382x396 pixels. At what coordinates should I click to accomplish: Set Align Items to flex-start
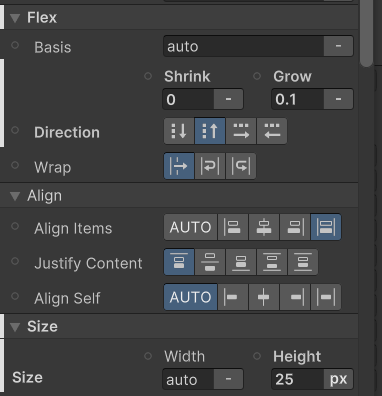[233, 227]
